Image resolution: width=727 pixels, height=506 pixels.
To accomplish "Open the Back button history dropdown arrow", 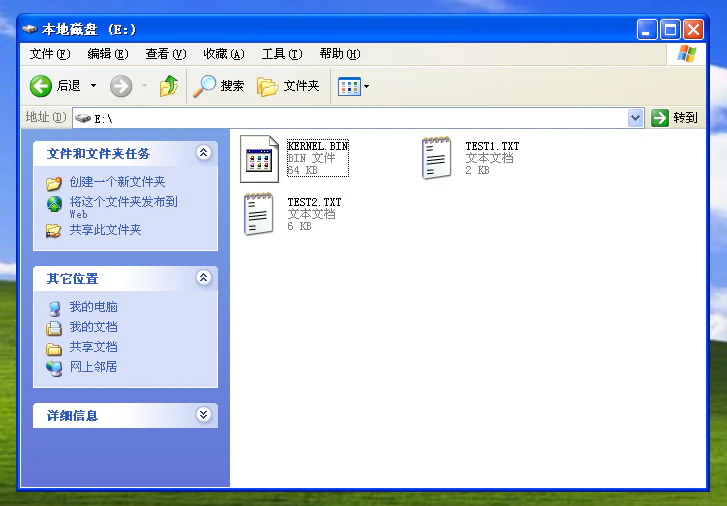I will coord(93,86).
